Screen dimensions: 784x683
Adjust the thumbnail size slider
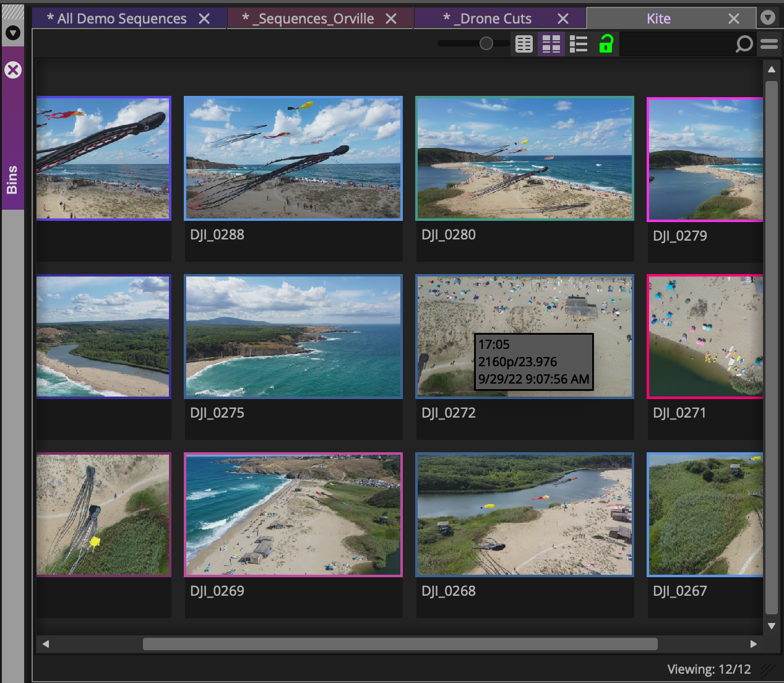pos(486,43)
